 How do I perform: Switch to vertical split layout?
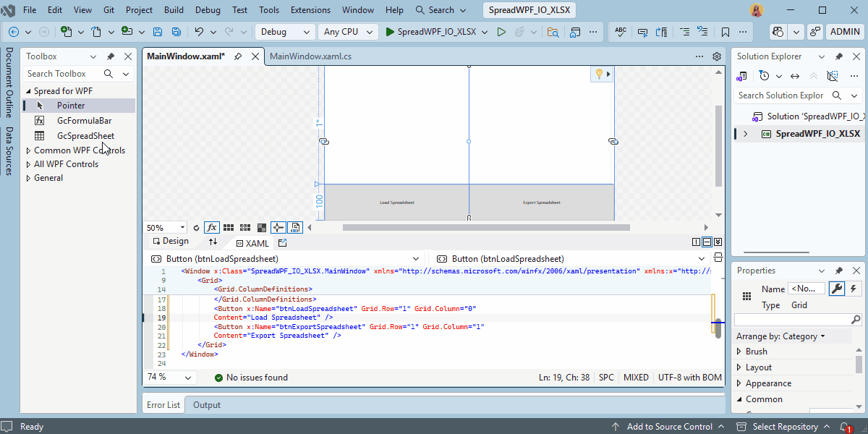tap(696, 242)
